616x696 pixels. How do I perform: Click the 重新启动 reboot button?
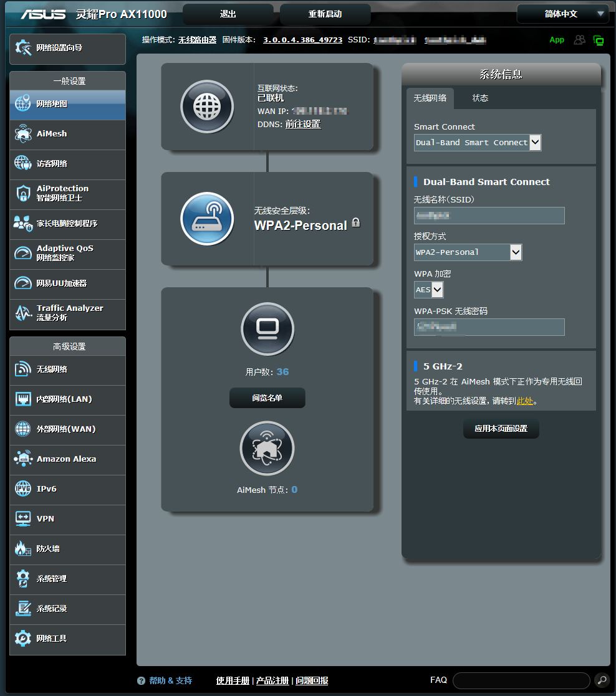point(325,14)
